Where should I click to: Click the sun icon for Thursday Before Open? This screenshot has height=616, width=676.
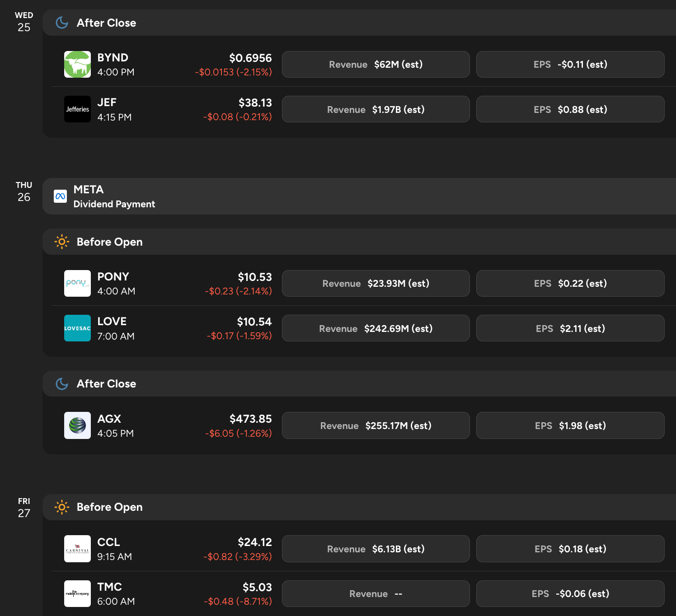[x=62, y=242]
